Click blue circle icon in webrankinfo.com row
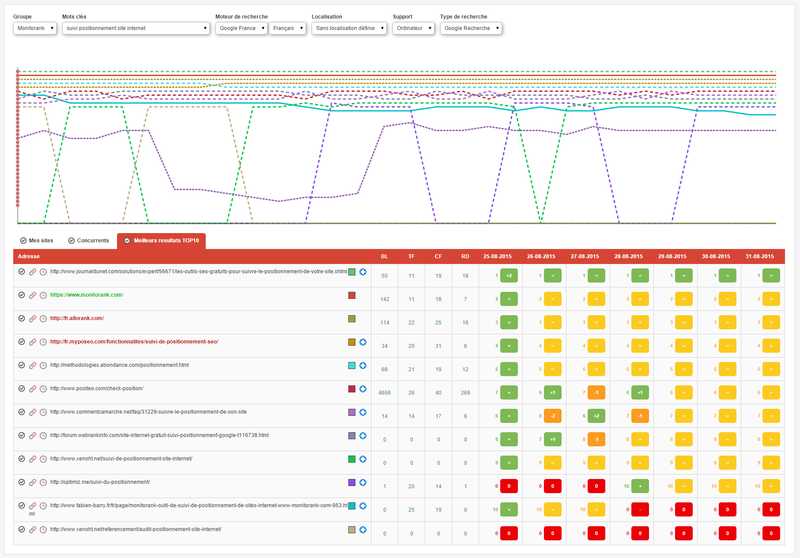This screenshot has height=558, width=800. point(363,436)
